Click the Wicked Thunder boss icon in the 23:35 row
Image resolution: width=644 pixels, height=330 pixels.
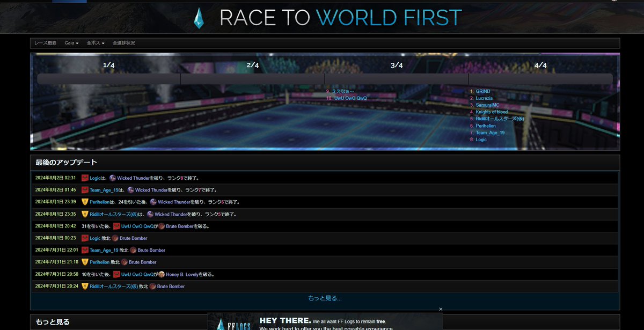point(150,214)
